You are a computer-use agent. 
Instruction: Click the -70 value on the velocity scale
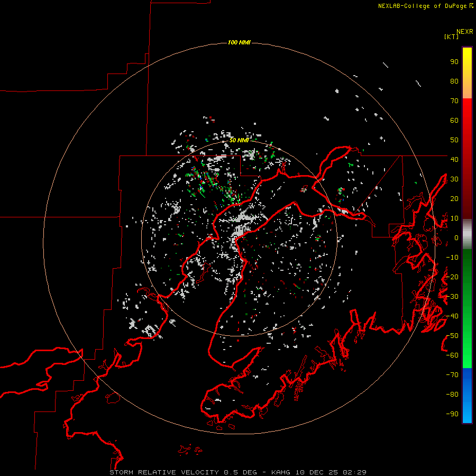(452, 375)
